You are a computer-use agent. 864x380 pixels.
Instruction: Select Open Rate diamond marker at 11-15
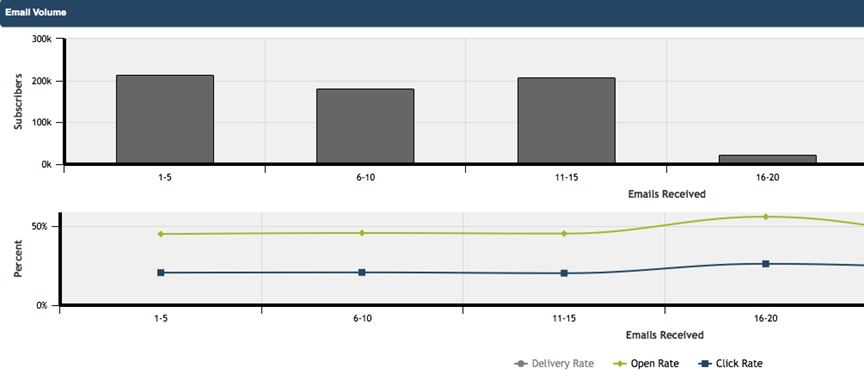coord(564,234)
